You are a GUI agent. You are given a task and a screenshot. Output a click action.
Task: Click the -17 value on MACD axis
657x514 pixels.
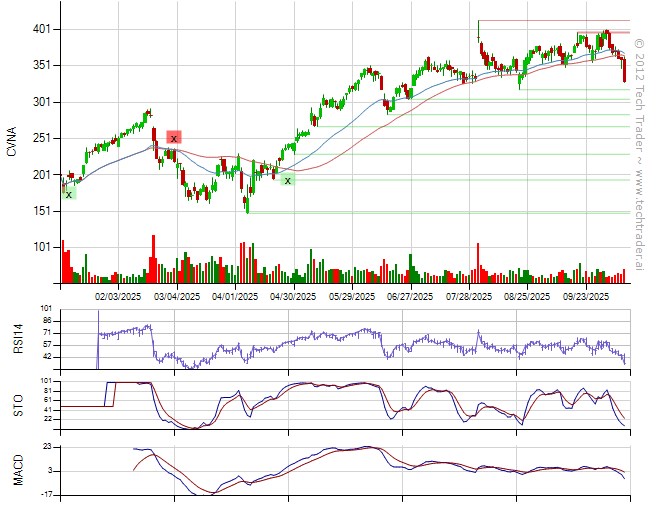(42, 495)
